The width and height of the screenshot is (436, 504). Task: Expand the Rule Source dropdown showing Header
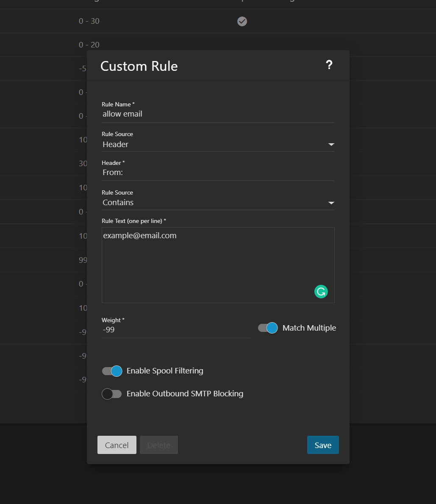(x=218, y=145)
